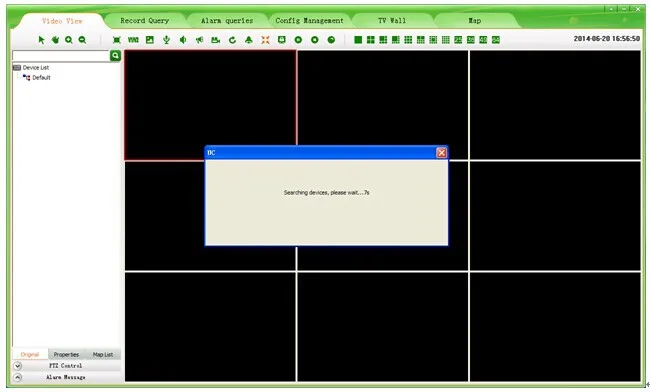Open the Record Query tab
This screenshot has height=392, width=650.
[145, 20]
